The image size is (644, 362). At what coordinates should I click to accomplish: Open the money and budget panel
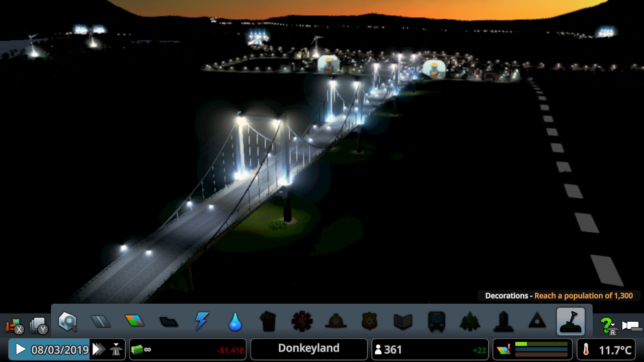click(x=187, y=349)
